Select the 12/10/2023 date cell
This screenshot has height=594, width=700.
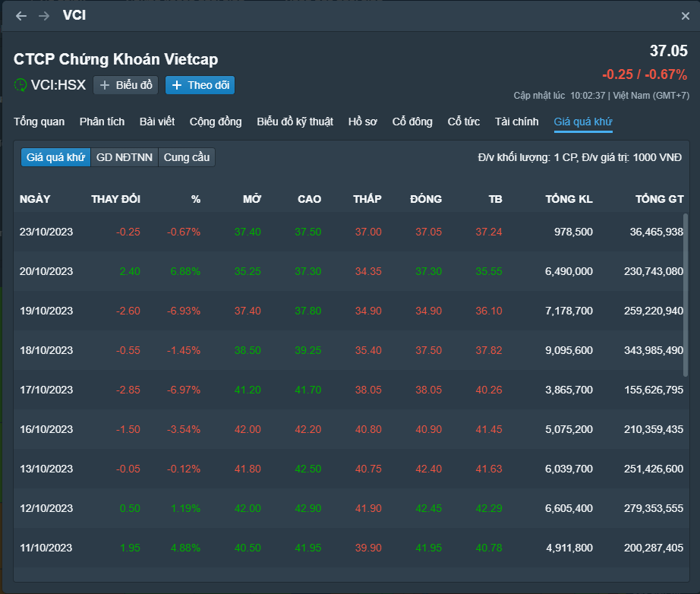coord(46,508)
